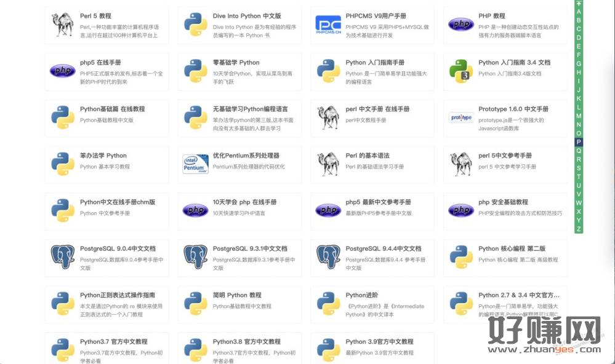Image resolution: width=615 pixels, height=364 pixels.
Task: Jump to letter S in the alphabet index
Action: [x=579, y=168]
